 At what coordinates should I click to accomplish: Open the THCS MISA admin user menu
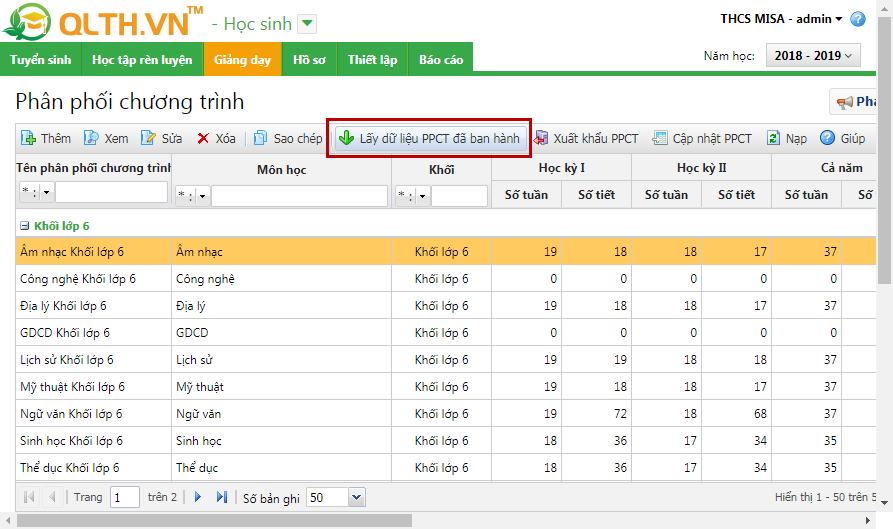(781, 19)
